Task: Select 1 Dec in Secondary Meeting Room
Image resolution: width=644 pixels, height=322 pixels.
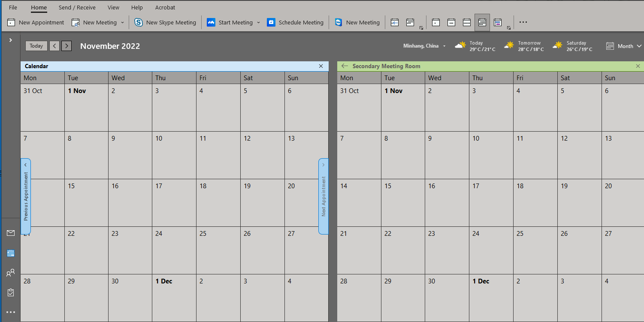Action: point(491,298)
